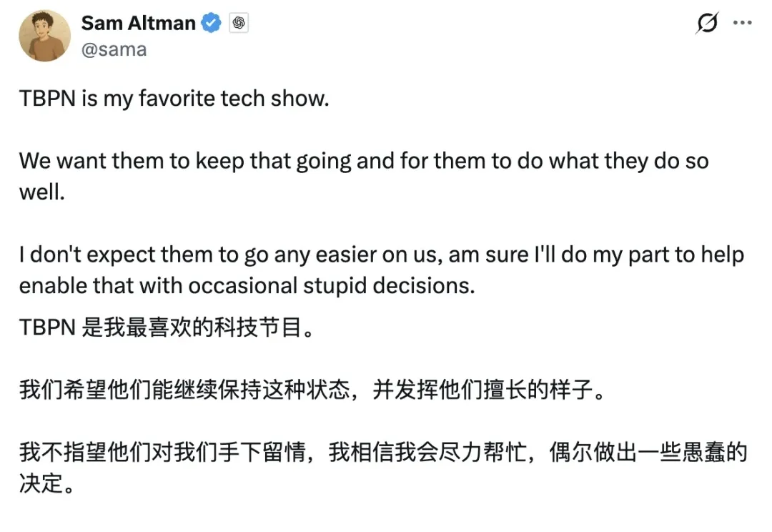Visit the @sama profile handle
The width and height of the screenshot is (772, 532).
tap(115, 49)
